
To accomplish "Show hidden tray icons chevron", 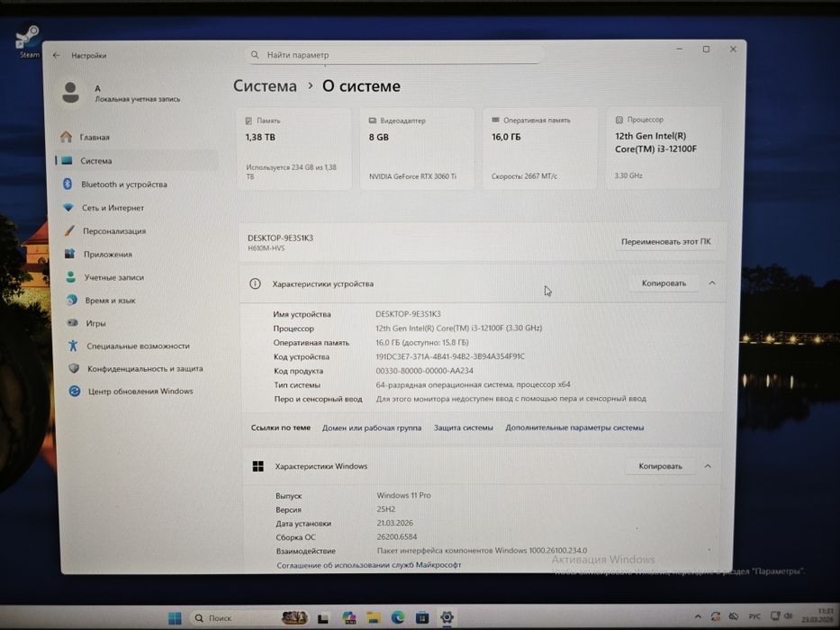I will (698, 616).
